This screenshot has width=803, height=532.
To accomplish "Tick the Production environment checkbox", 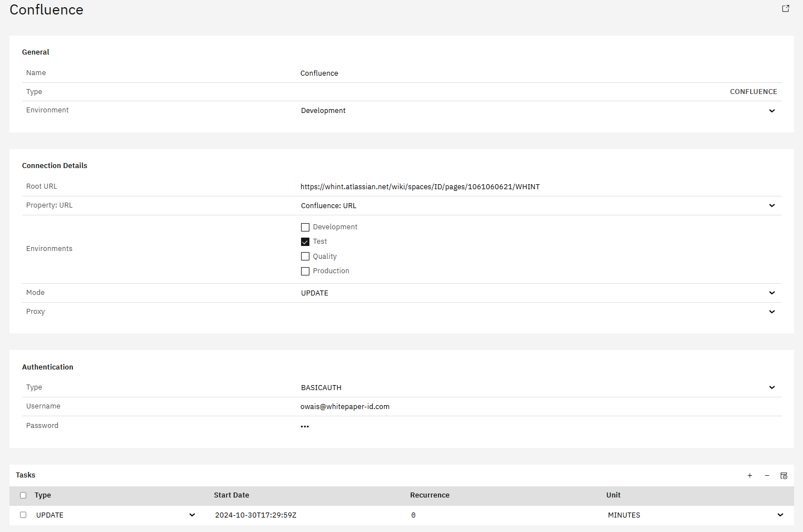I will 305,272.
